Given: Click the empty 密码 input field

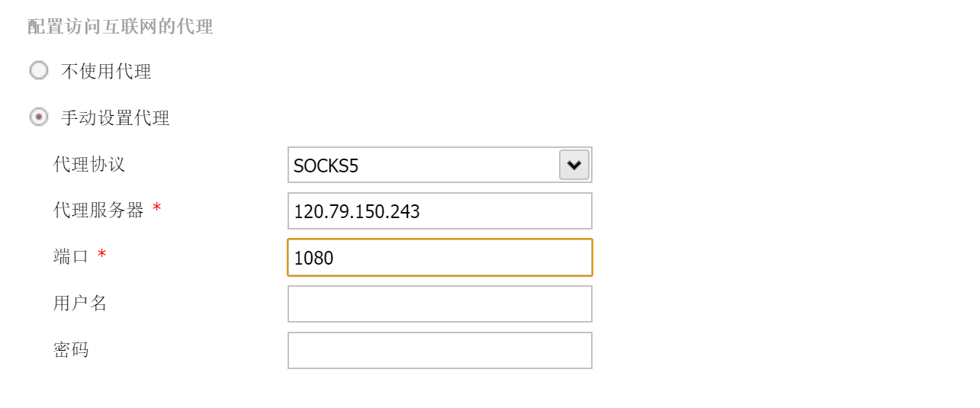Looking at the screenshot, I should (439, 351).
